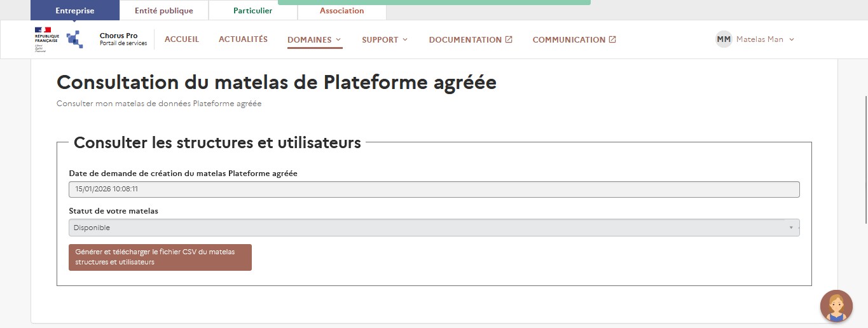Select the Entité publique tab
Viewport: 868px width, 328px height.
coord(164,11)
